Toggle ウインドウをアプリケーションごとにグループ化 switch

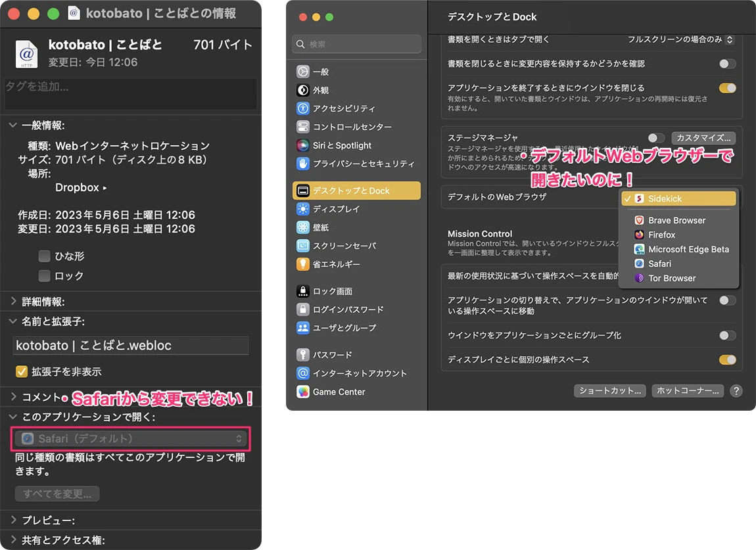[727, 336]
